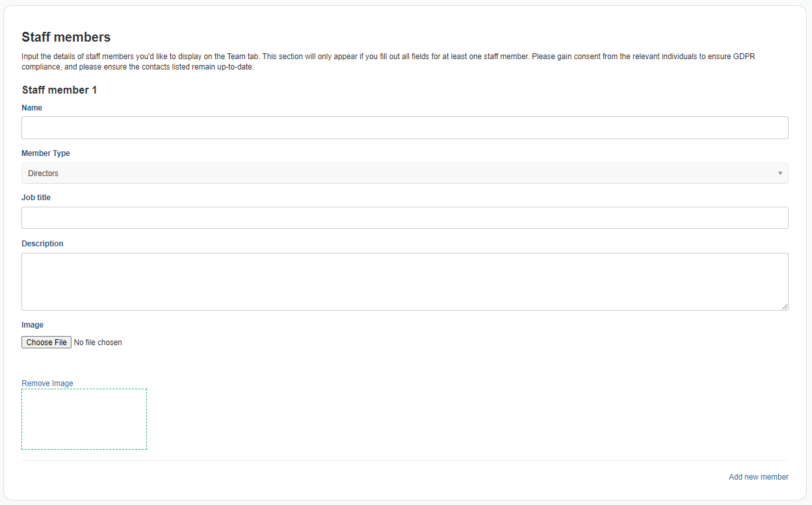Click the Name input field
812x505 pixels.
tap(404, 128)
